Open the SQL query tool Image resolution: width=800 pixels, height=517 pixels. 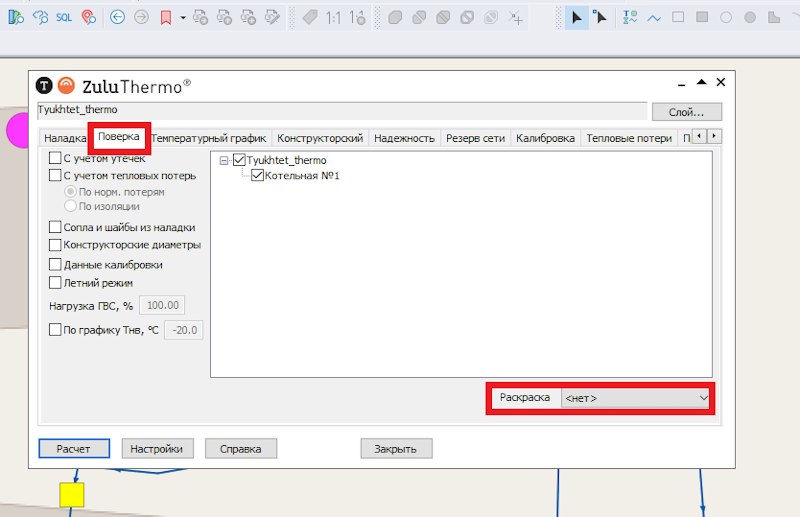click(x=64, y=17)
